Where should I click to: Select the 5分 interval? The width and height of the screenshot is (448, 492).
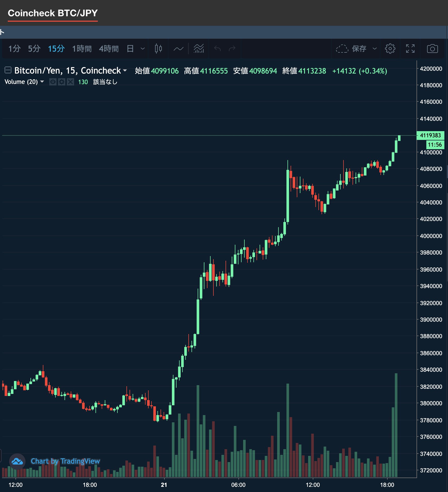pos(34,49)
